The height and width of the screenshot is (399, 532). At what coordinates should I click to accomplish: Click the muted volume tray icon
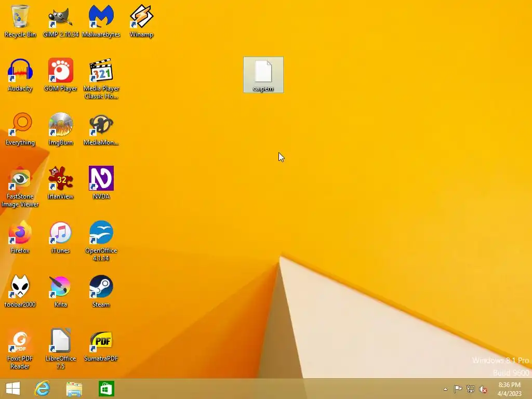[483, 389]
